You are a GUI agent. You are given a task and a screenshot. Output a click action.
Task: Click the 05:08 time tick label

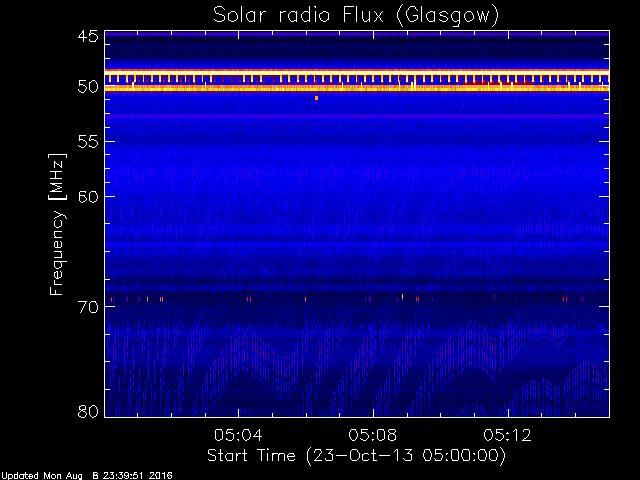pos(373,435)
